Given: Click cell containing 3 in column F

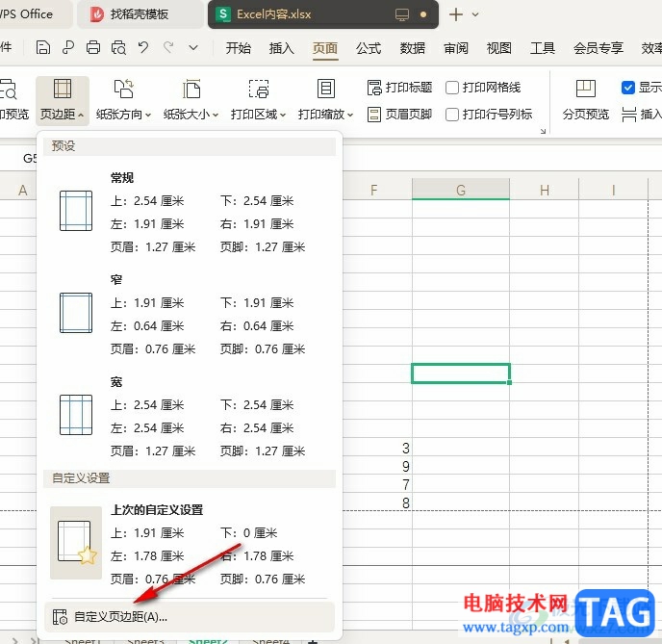Looking at the screenshot, I should (x=377, y=448).
